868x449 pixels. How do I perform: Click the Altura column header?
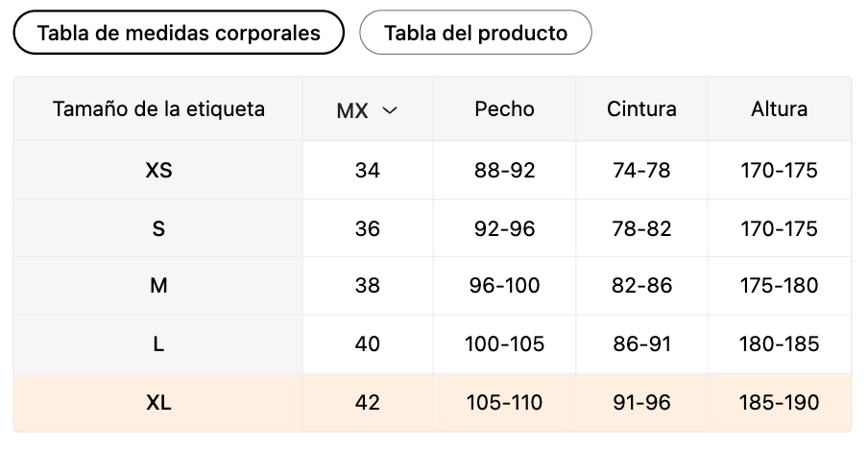point(779,109)
